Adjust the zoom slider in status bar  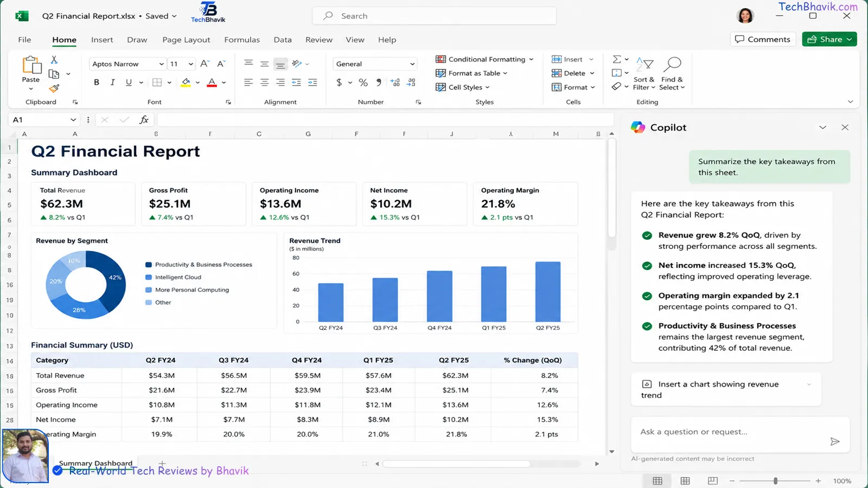tap(775, 481)
